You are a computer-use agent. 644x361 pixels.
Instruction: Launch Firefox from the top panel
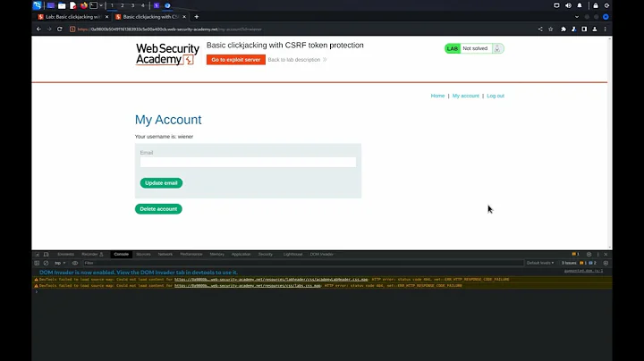point(84,5)
